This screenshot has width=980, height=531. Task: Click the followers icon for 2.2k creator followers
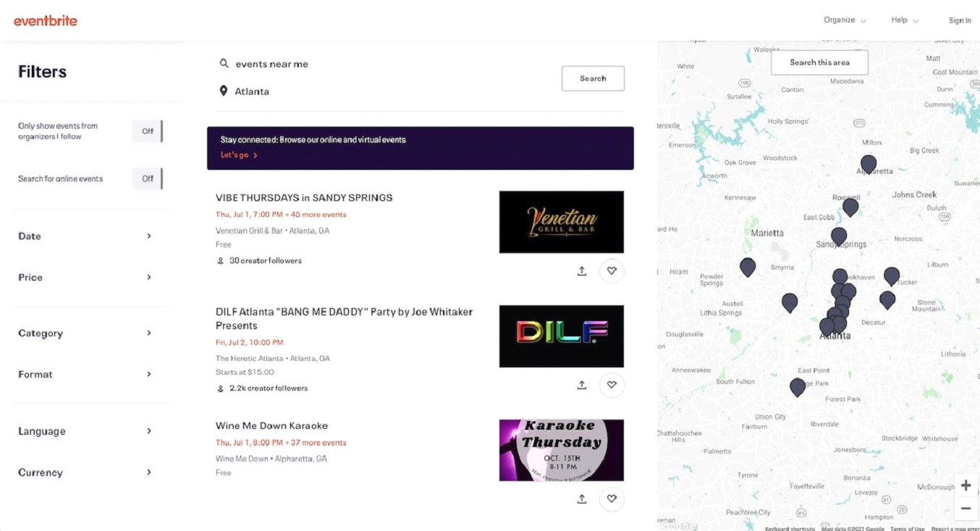click(x=221, y=388)
